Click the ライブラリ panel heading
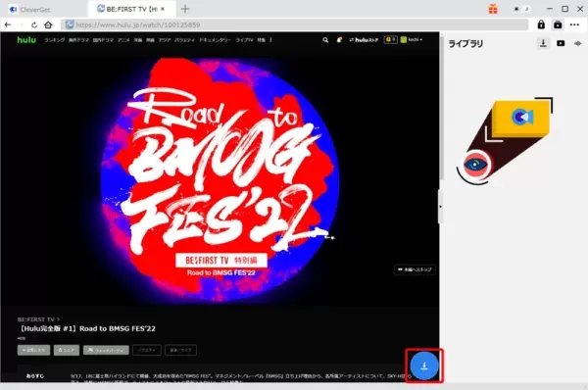The image size is (588, 390). [465, 43]
